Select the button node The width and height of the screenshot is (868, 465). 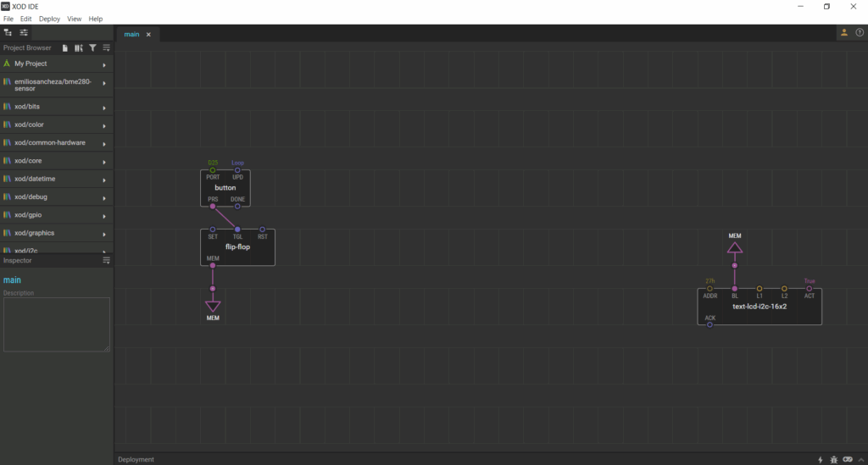pos(225,188)
